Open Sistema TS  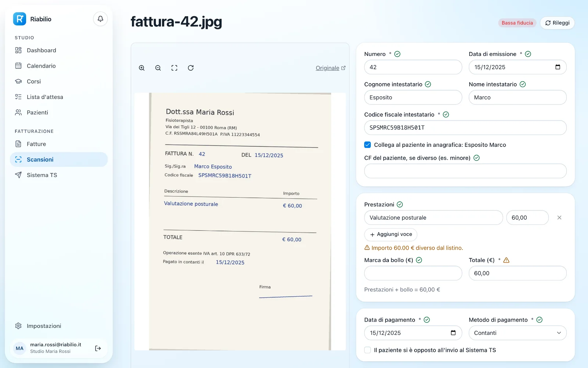tap(59, 175)
